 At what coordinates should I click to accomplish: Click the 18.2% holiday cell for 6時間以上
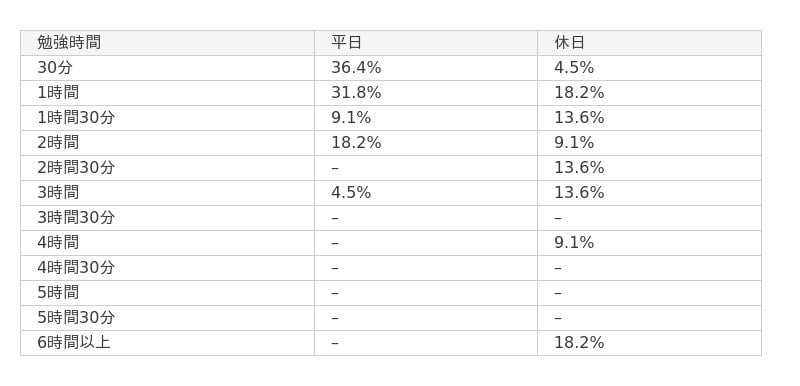pyautogui.click(x=579, y=342)
